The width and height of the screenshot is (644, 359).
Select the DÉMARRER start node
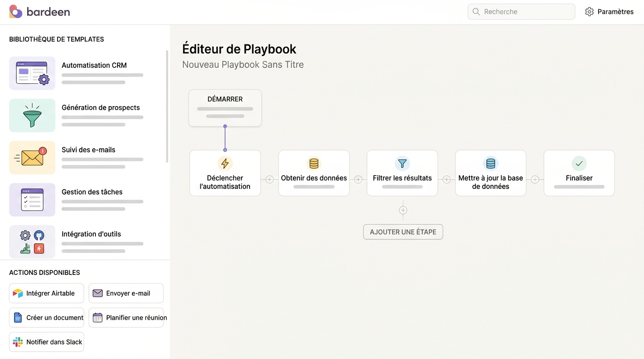[x=225, y=108]
